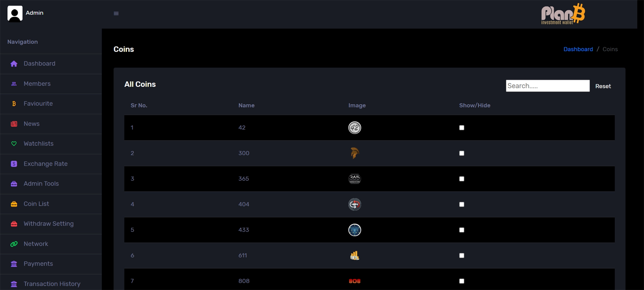The image size is (644, 290).
Task: Toggle Show/Hide checkbox for coin 808
Action: click(x=462, y=281)
